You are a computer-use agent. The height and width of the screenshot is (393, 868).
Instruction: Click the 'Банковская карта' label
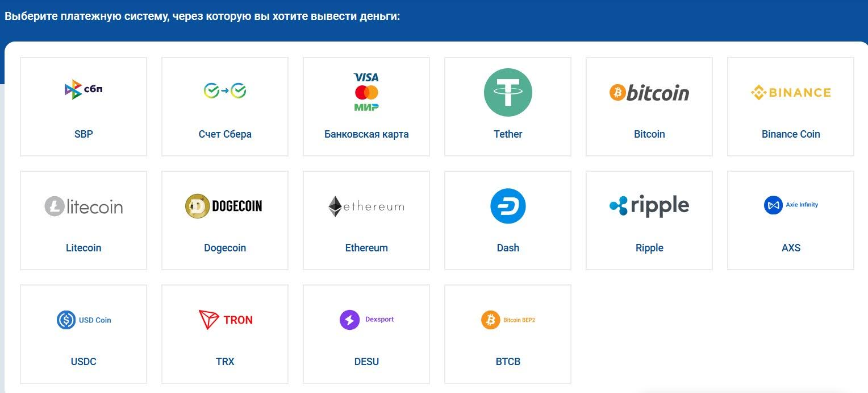click(366, 134)
